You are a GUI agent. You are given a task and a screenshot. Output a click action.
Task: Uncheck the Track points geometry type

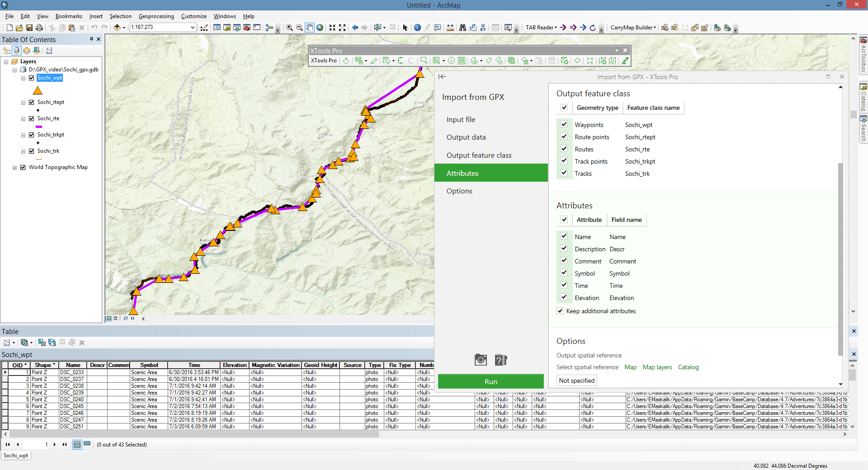coord(564,161)
